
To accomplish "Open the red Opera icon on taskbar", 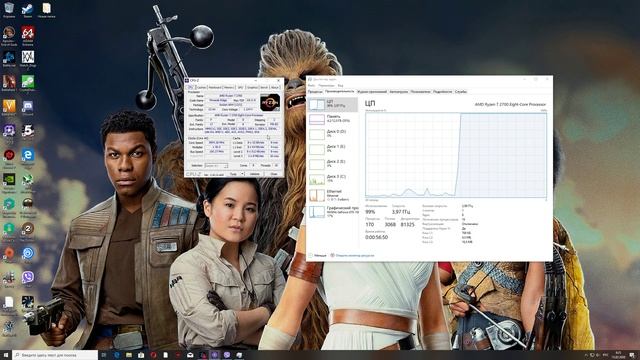I will pyautogui.click(x=153, y=355).
